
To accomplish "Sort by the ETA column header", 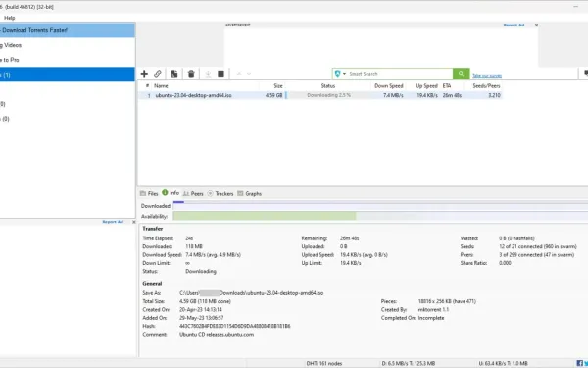I will pos(446,86).
